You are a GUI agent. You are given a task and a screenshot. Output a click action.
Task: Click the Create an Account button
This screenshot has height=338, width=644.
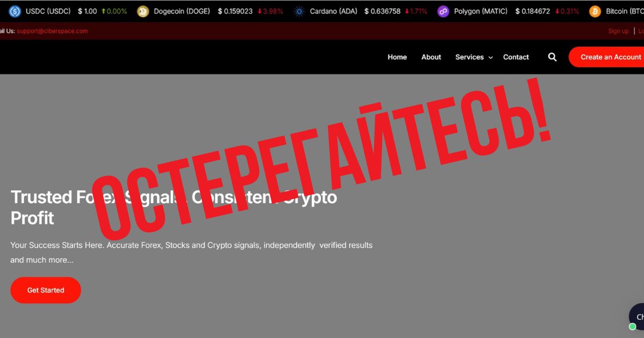[x=606, y=57]
